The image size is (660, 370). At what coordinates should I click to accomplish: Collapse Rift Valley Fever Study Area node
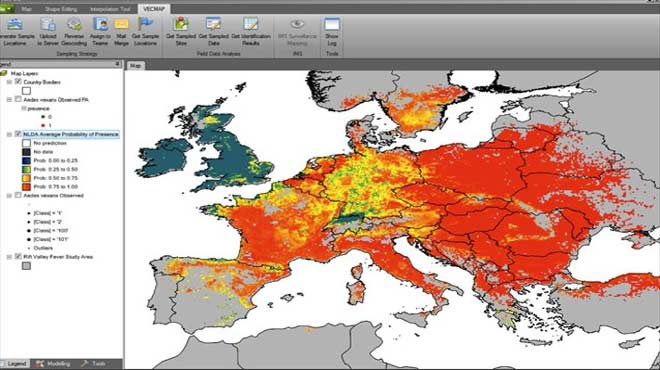click(x=9, y=257)
